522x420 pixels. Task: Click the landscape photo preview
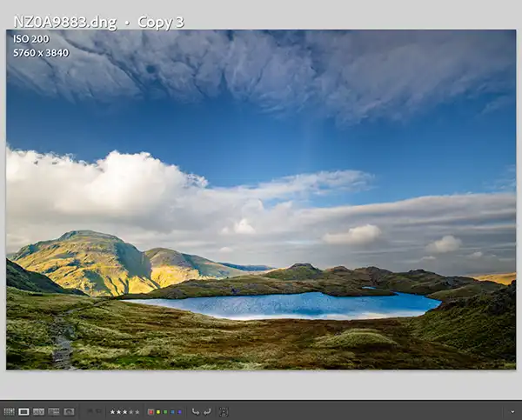pos(261,200)
